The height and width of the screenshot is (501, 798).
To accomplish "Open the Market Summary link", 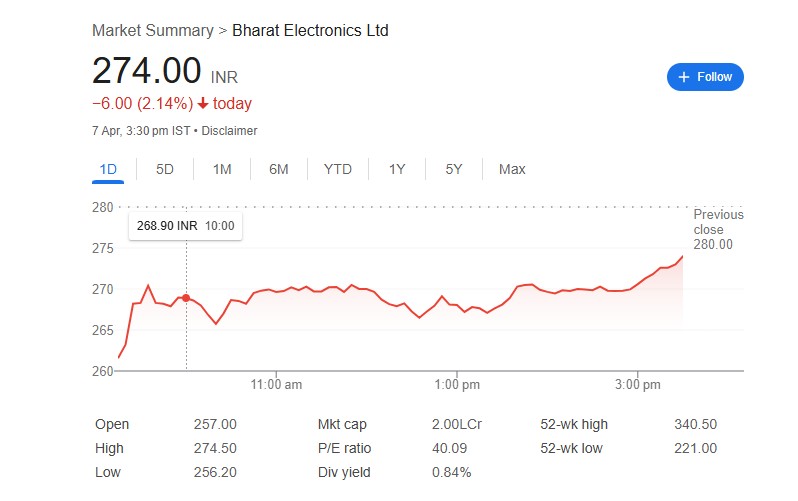I will pyautogui.click(x=152, y=30).
